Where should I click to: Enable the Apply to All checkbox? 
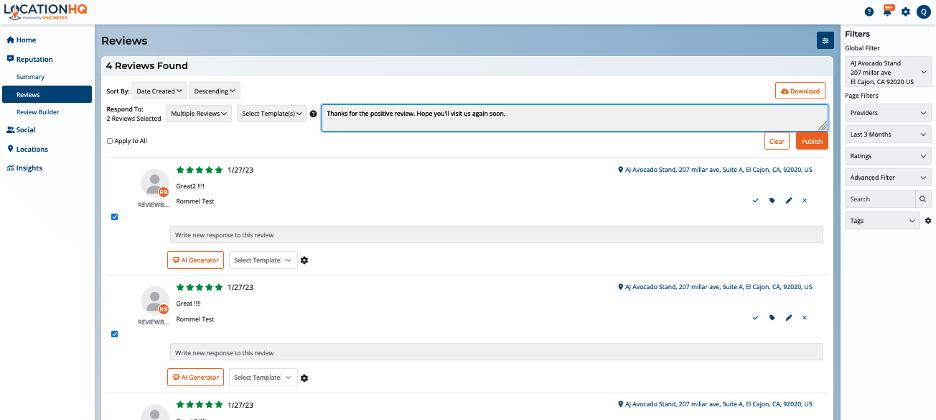(x=110, y=141)
